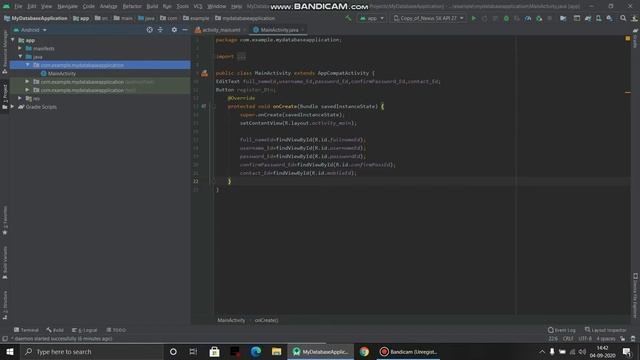Click the CRLF line separator in status bar

(568, 338)
